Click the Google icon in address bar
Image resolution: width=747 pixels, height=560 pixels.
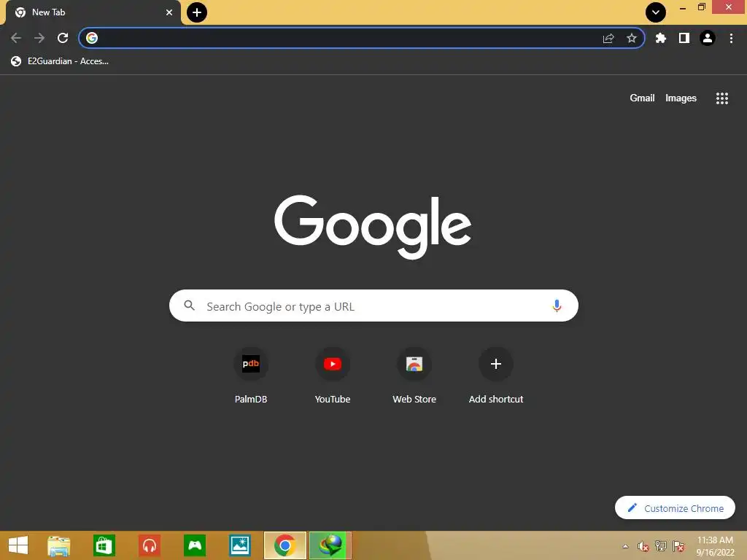[x=92, y=38]
